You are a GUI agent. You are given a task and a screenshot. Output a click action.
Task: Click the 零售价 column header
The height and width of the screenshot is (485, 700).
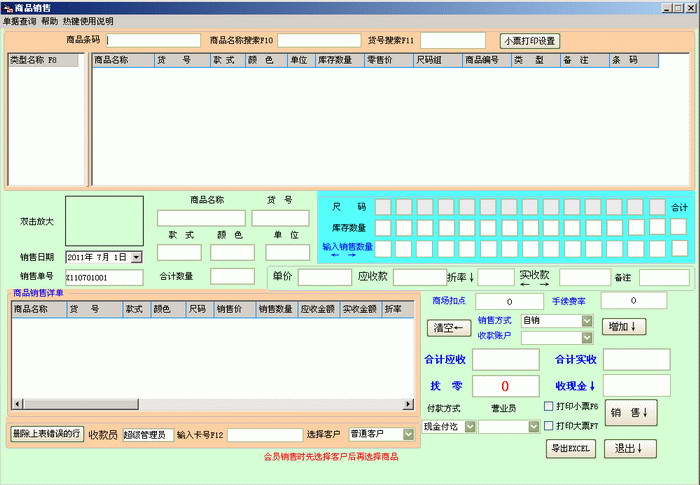pyautogui.click(x=389, y=60)
